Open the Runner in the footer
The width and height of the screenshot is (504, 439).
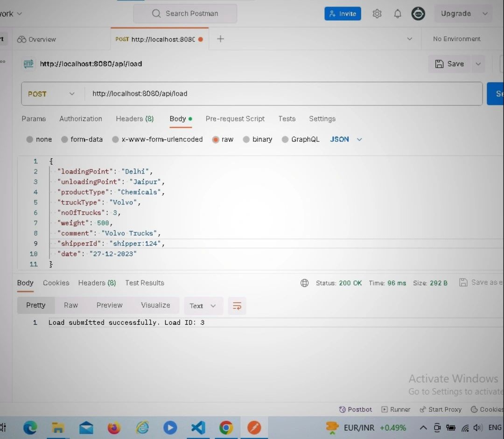tap(396, 409)
